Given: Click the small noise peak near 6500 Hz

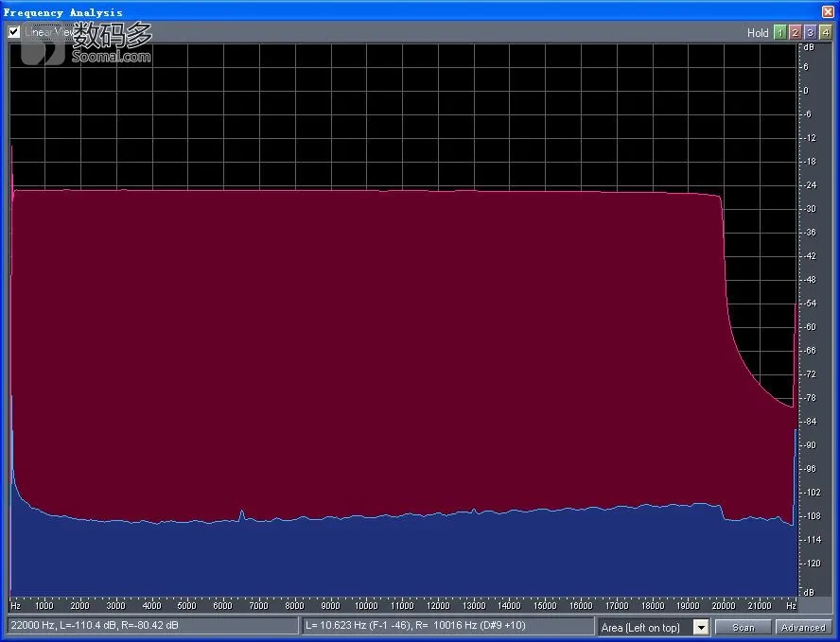Looking at the screenshot, I should 241,513.
